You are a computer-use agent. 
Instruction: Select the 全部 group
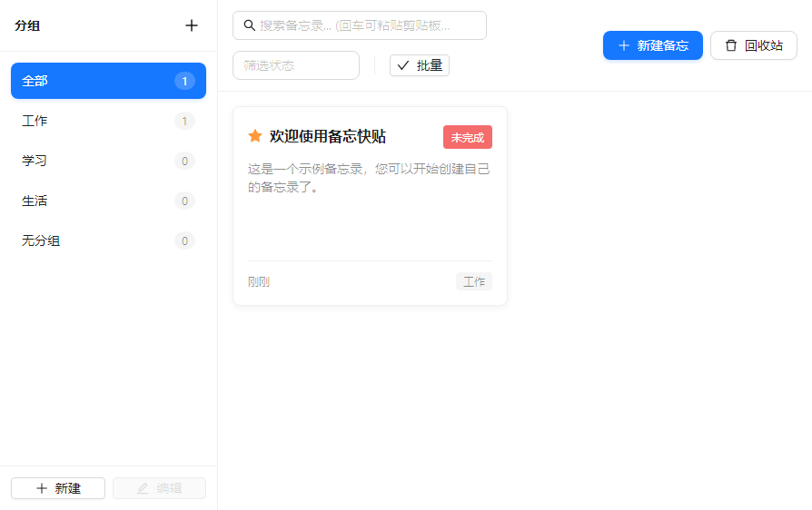[108, 81]
